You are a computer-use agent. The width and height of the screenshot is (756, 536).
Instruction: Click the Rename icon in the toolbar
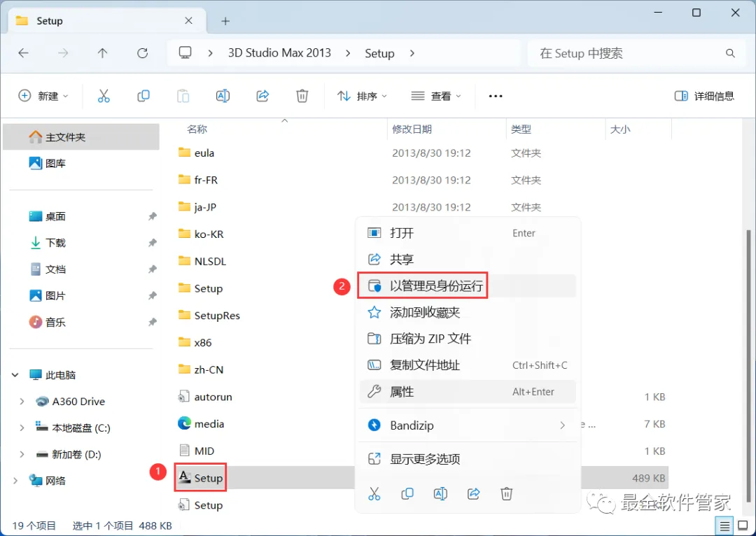223,96
